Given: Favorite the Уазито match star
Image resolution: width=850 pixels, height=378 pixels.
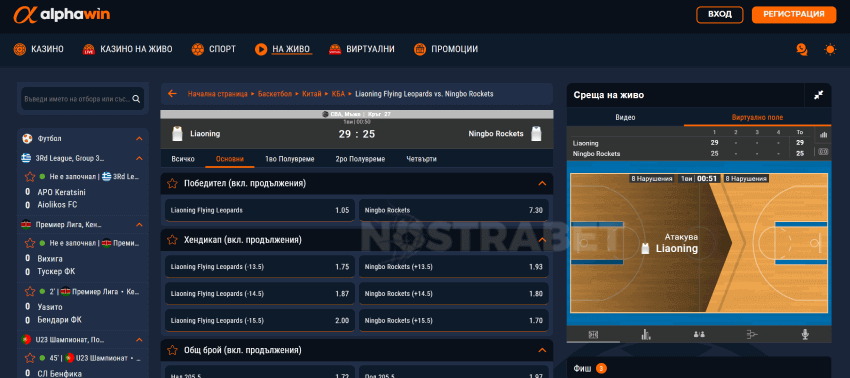Looking at the screenshot, I should [x=30, y=291].
